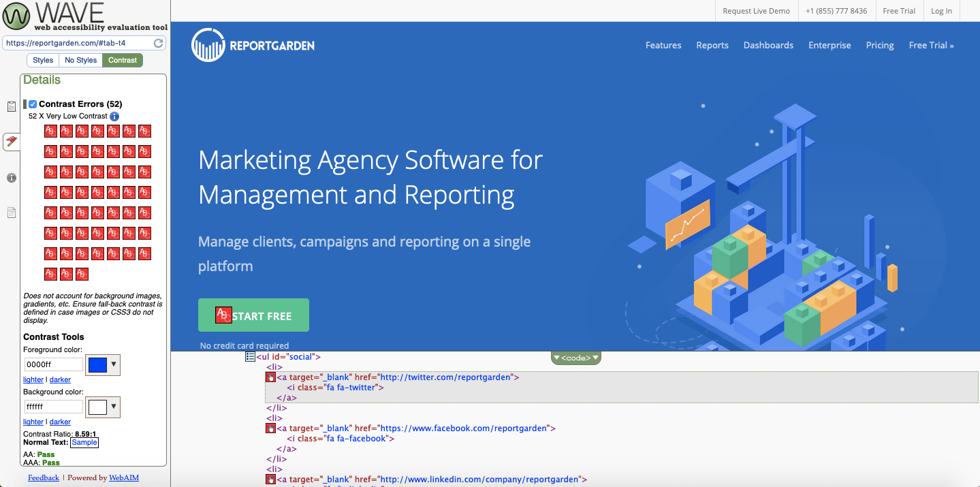980x487 pixels.
Task: Click the darker link under Background color
Action: [x=60, y=422]
